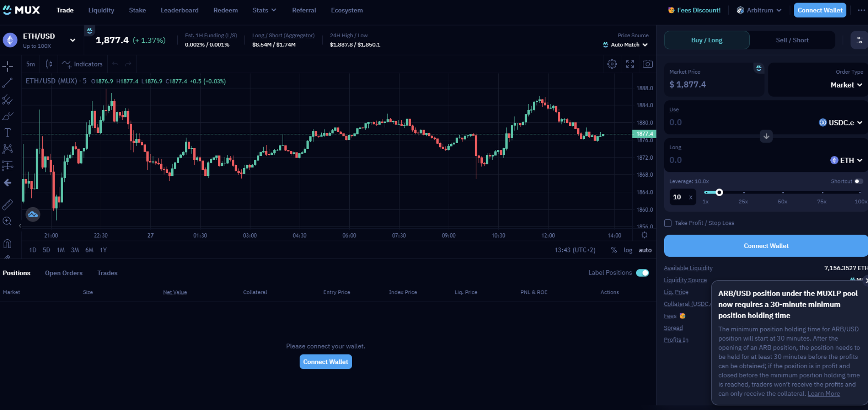The image size is (868, 410).
Task: Open the Stats menu in the navbar
Action: [x=264, y=10]
